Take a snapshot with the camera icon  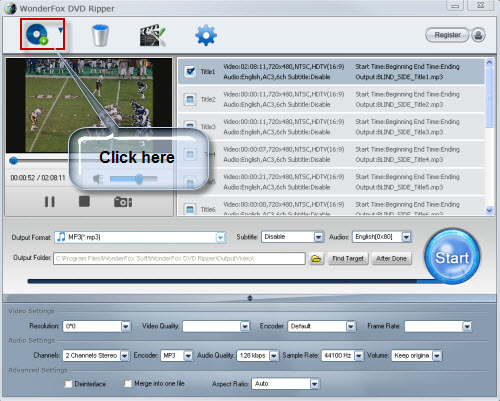point(123,202)
